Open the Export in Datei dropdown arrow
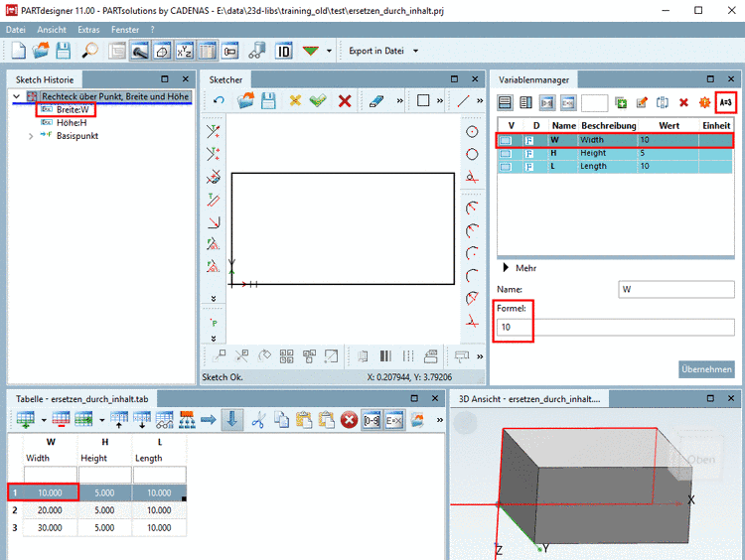This screenshot has width=745, height=560. click(x=416, y=51)
